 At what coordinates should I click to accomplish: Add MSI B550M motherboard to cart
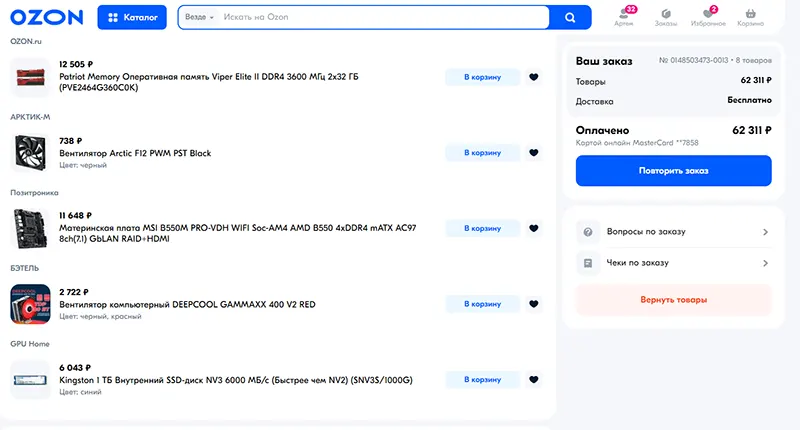pyautogui.click(x=483, y=228)
